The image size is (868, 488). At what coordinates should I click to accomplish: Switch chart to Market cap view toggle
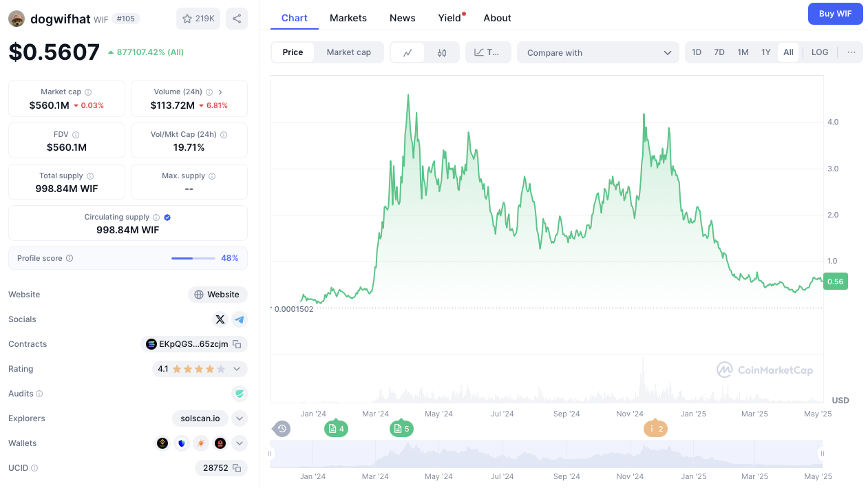tap(349, 52)
